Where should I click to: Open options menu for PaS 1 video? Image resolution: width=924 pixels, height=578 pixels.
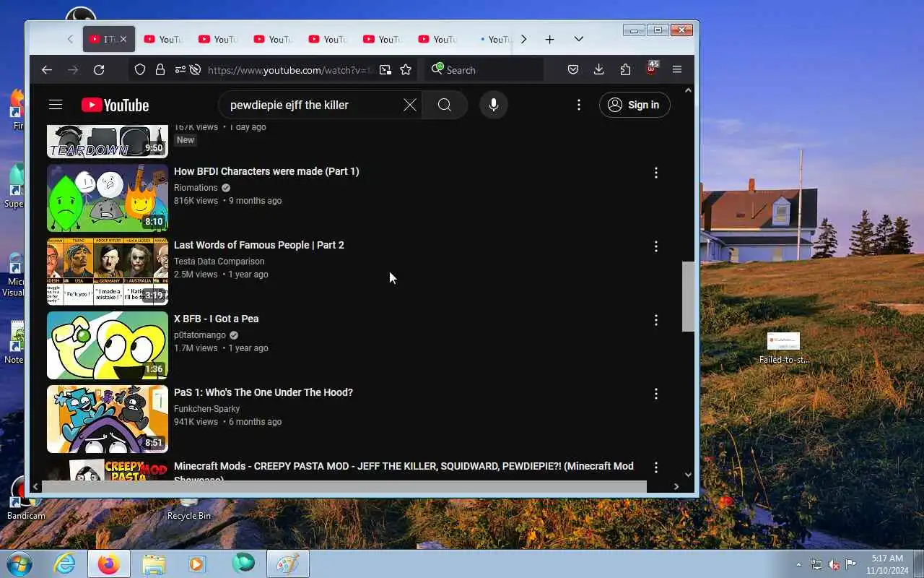[655, 394]
